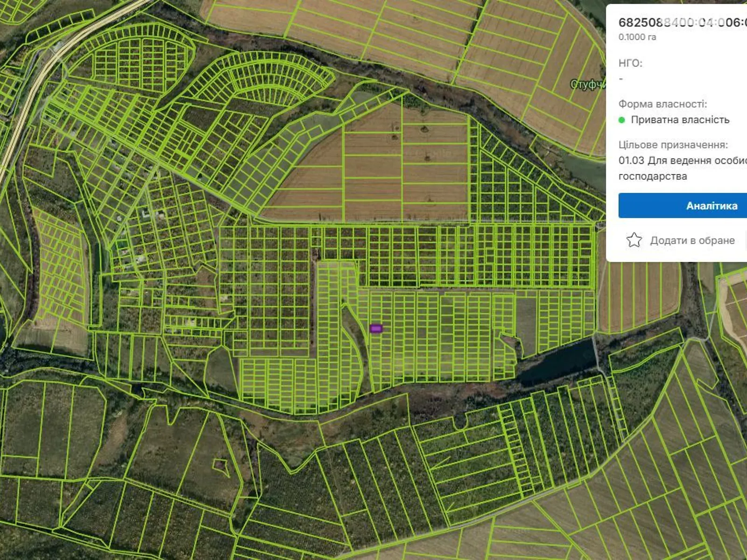747x560 pixels.
Task: Click the НГО field label
Action: (630, 63)
